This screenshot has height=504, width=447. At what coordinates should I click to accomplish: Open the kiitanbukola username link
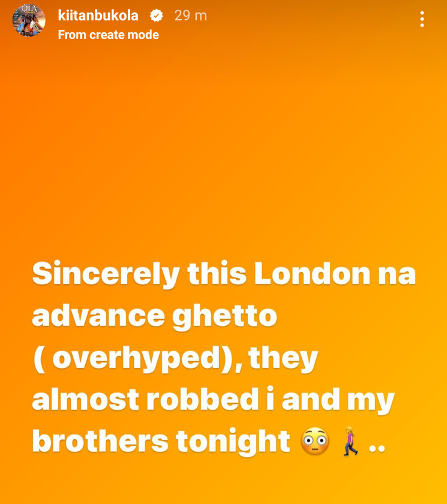coord(98,16)
